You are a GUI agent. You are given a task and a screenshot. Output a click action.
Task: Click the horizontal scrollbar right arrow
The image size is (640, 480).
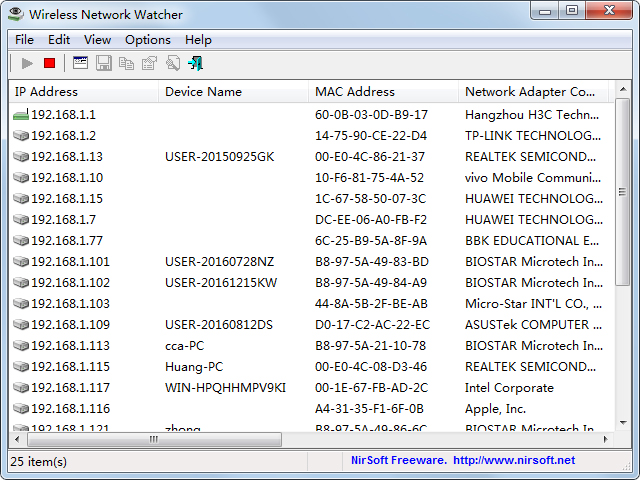[x=606, y=439]
